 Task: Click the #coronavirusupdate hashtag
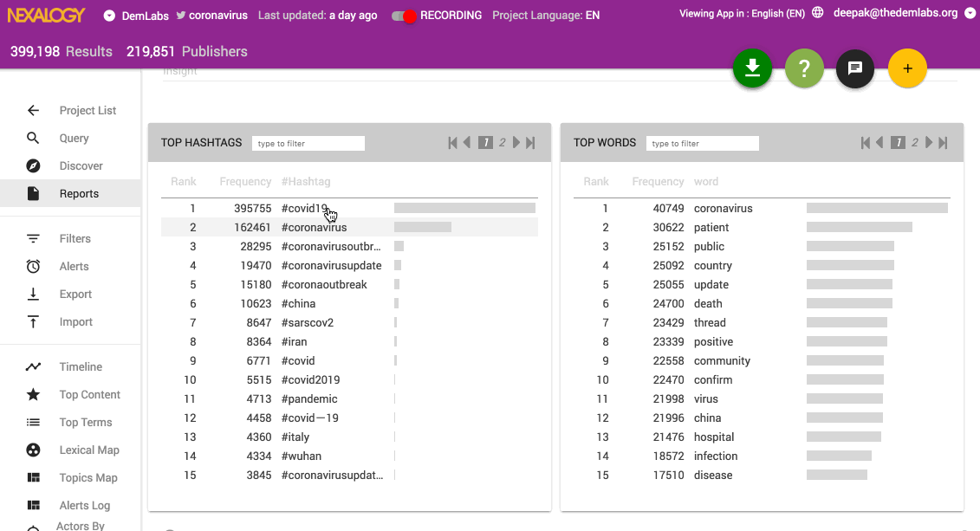click(x=331, y=265)
